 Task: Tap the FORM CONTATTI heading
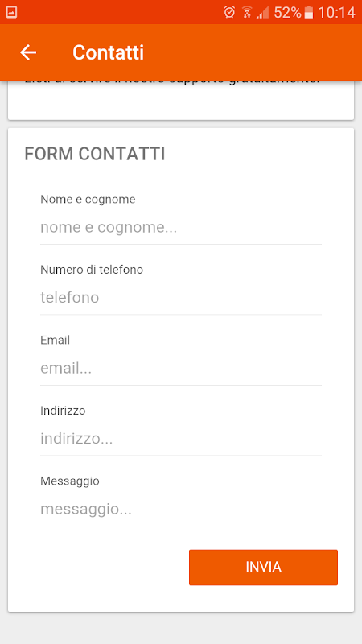click(x=95, y=154)
